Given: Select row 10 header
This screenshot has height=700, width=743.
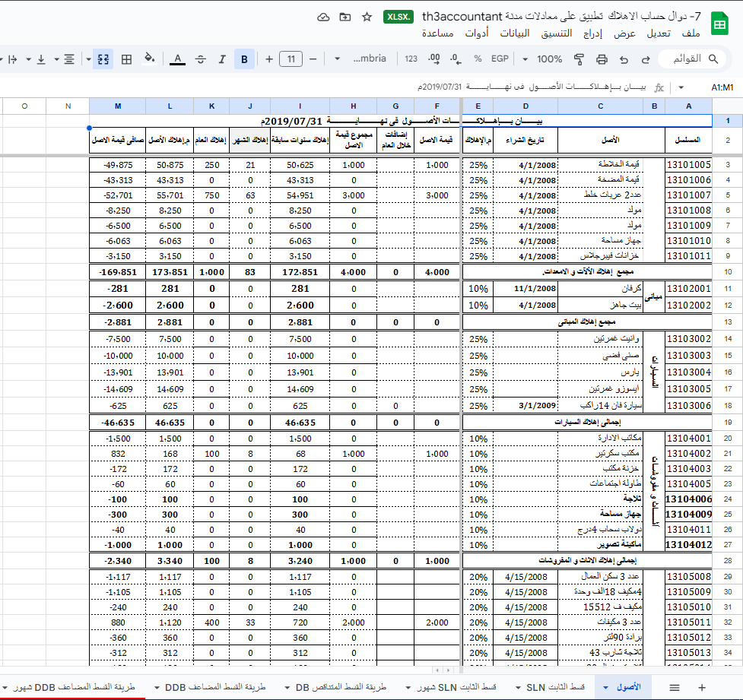Looking at the screenshot, I should [728, 272].
